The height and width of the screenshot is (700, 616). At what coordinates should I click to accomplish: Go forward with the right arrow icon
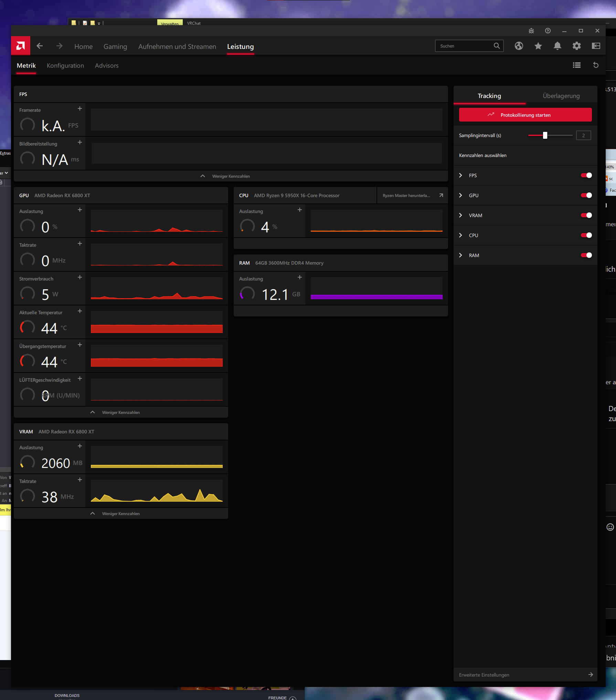click(59, 46)
